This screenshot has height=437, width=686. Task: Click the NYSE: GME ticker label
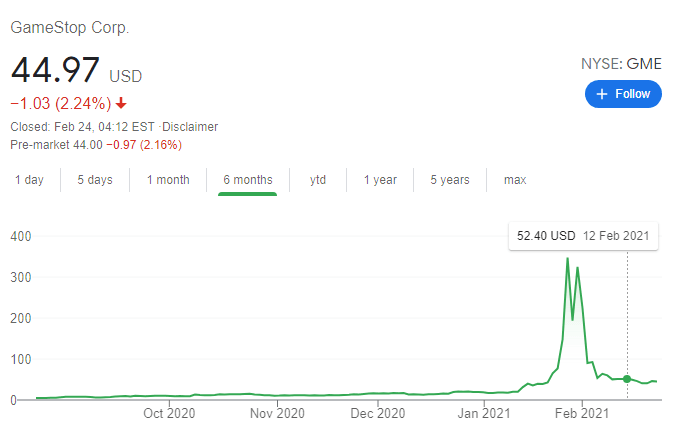pos(621,64)
